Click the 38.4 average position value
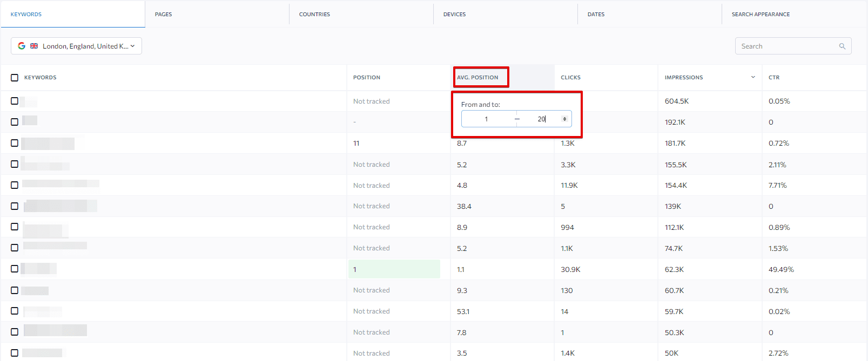The width and height of the screenshot is (868, 361). click(464, 206)
